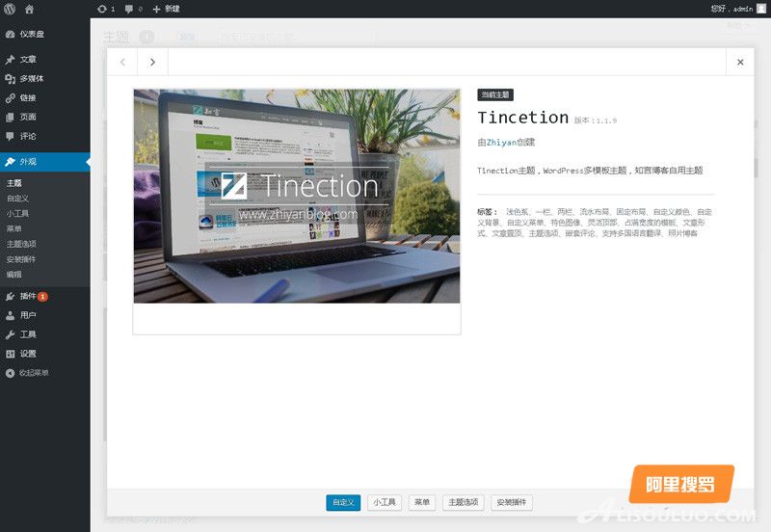Open 编辑 submenu item in sidebar
This screenshot has height=532, width=771.
14,275
